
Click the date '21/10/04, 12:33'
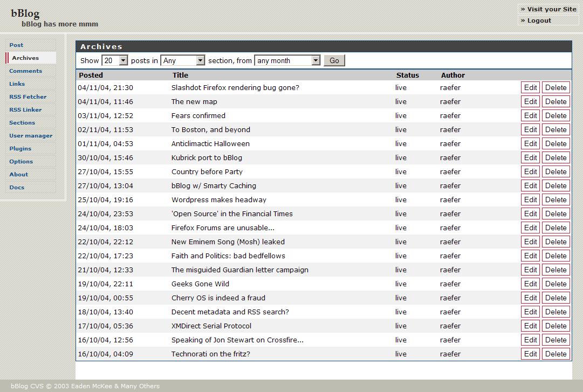105,270
